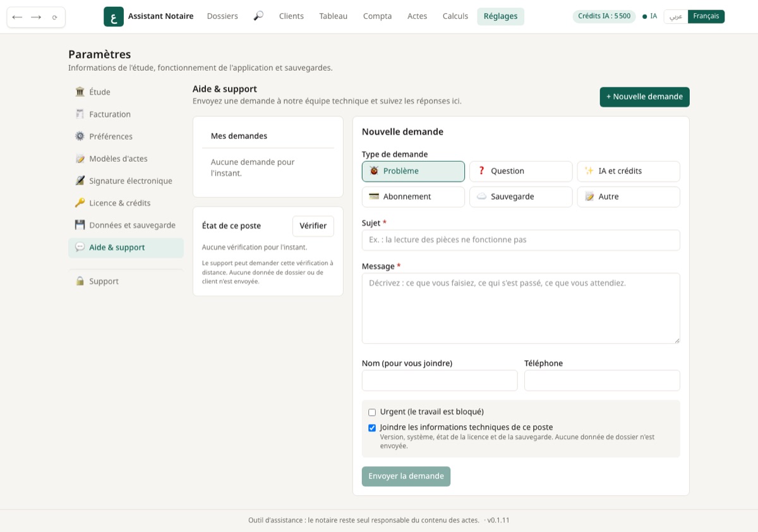The image size is (758, 532).
Task: Click the Nom (pour vous joindre) field
Action: tap(440, 380)
